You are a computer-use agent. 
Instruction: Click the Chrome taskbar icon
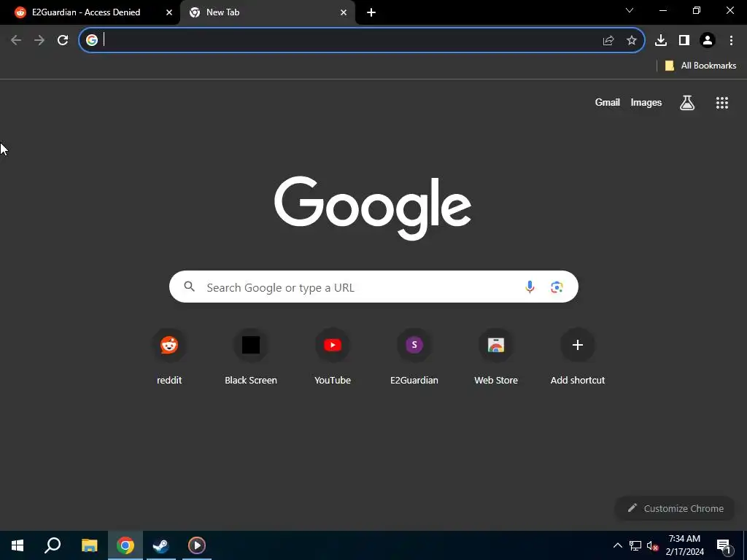[125, 545]
